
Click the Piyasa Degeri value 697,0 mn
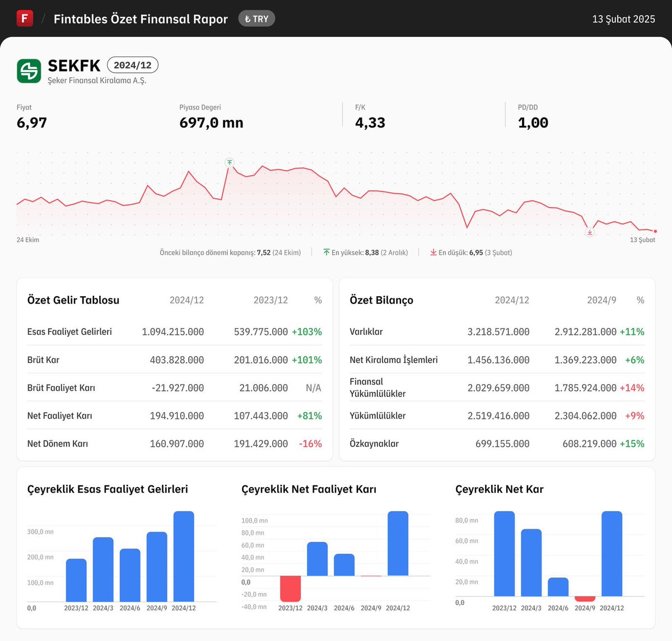(x=211, y=123)
